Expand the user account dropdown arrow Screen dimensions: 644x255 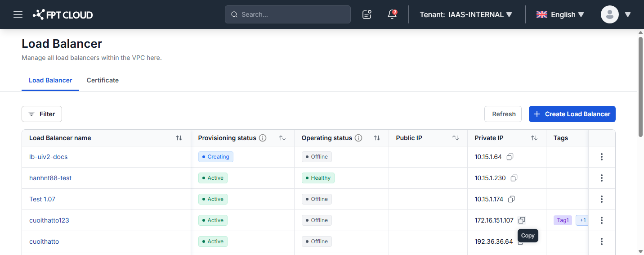tap(628, 14)
